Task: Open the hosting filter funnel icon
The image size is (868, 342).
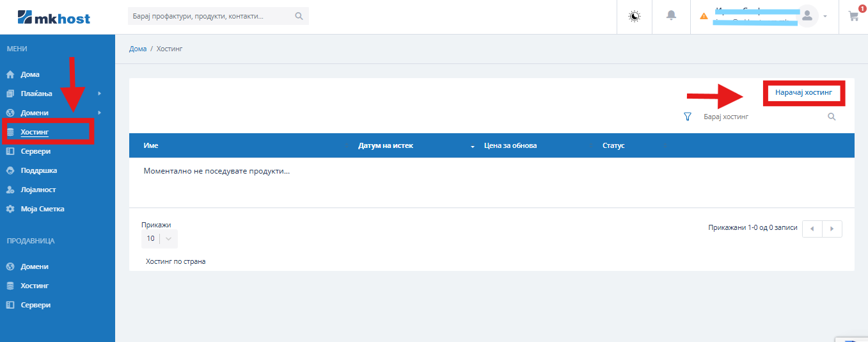Action: (x=688, y=117)
